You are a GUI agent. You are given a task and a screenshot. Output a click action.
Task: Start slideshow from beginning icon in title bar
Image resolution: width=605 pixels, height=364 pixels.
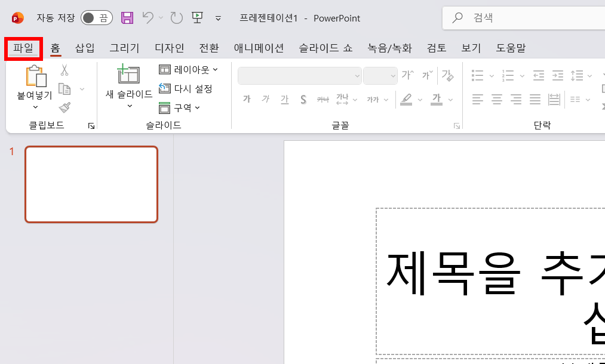[x=197, y=17]
